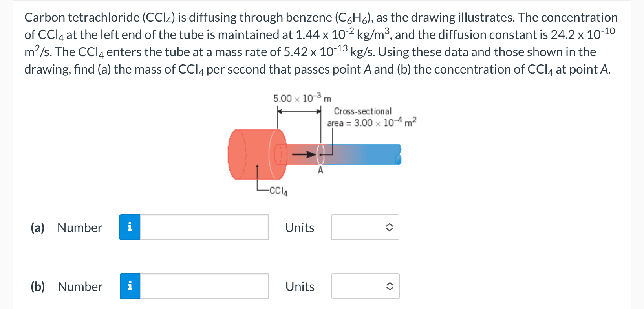
Task: Expand the Units selector next to answer (a)
Action: (364, 227)
